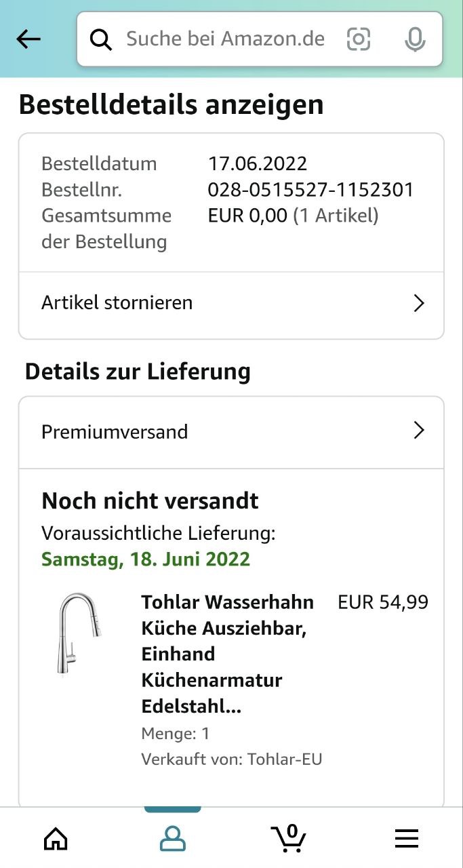The width and height of the screenshot is (463, 868).
Task: Click the seller name Tohlar-EU
Action: [284, 759]
